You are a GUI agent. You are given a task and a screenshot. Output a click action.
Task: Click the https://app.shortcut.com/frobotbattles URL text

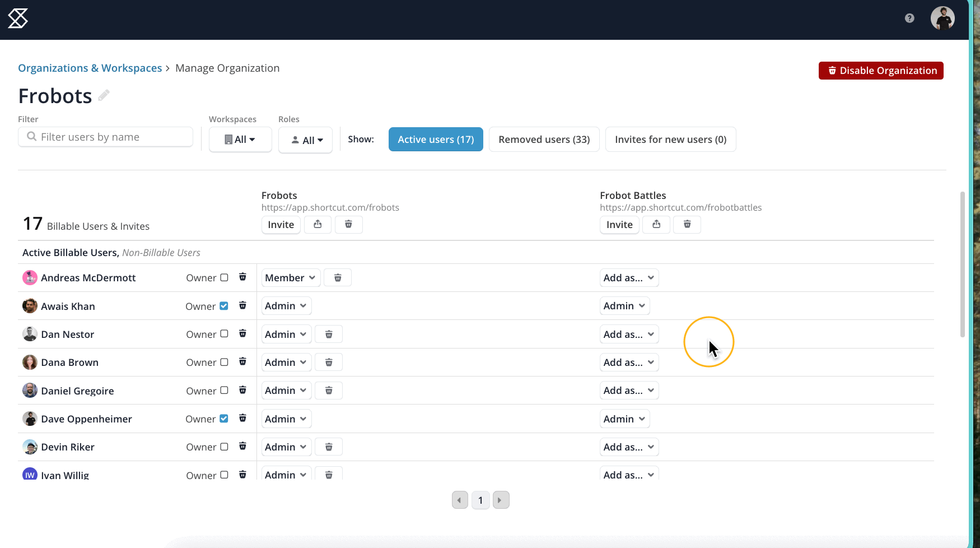point(681,207)
